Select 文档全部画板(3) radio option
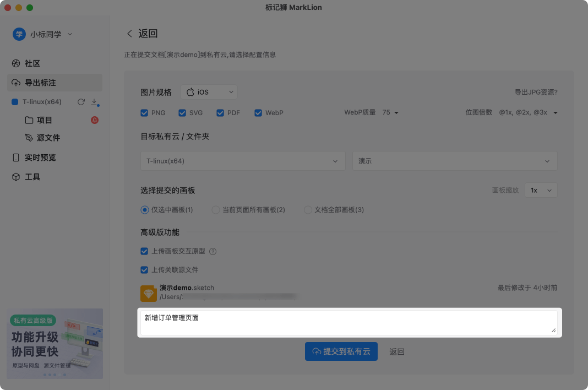 coord(308,210)
